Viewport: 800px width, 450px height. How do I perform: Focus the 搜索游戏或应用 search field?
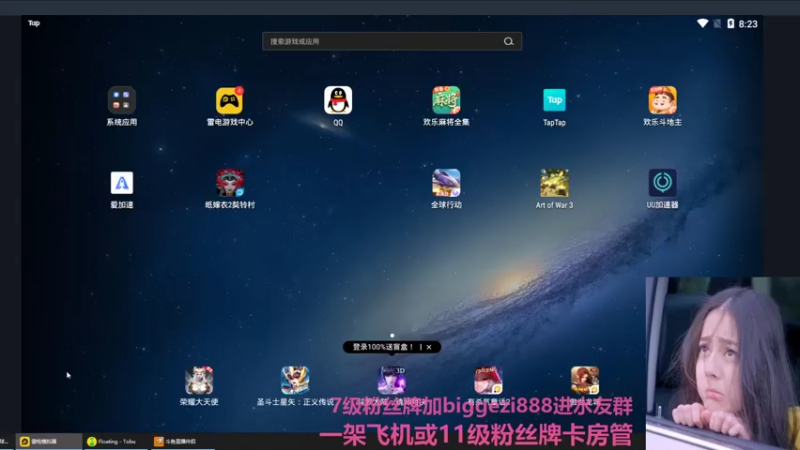[x=392, y=41]
